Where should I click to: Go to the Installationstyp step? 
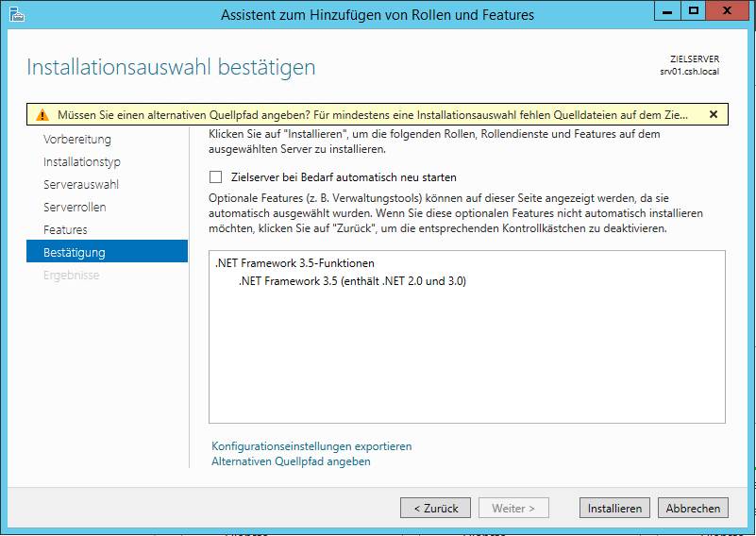(x=82, y=162)
